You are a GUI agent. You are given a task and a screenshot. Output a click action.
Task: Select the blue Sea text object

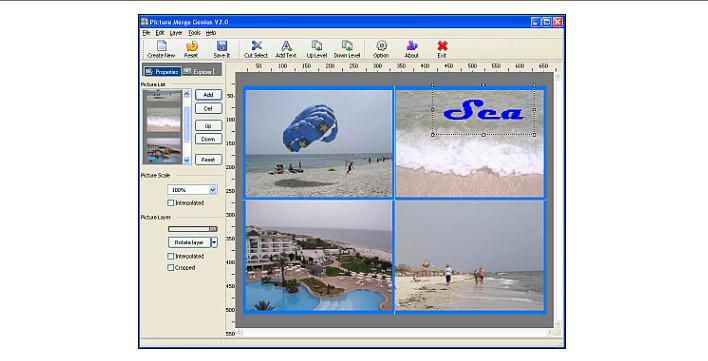click(x=484, y=111)
